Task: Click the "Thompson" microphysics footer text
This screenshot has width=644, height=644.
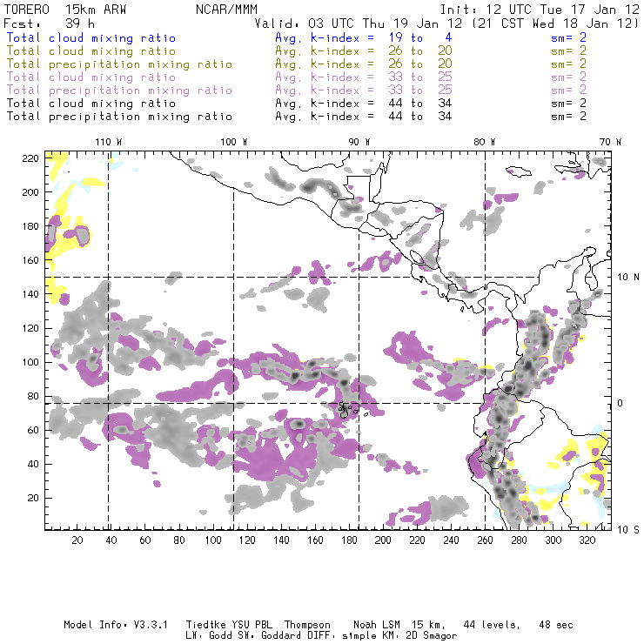Action: 307,625
